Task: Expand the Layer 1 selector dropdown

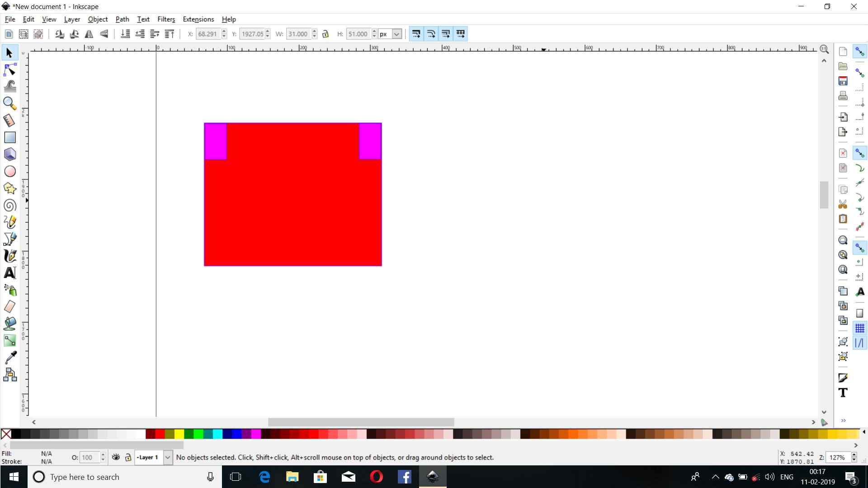Action: click(x=167, y=457)
